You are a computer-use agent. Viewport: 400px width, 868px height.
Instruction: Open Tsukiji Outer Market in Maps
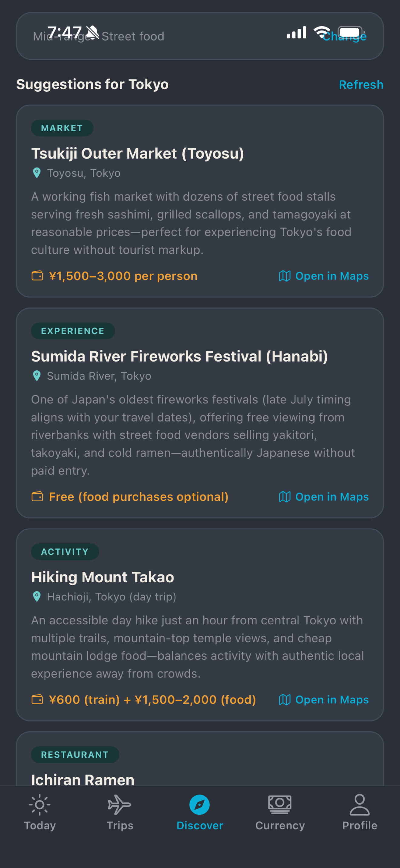point(324,276)
